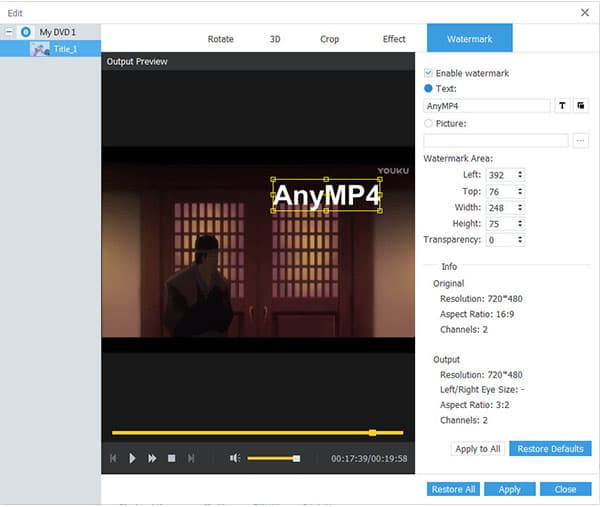
Task: Adjust the Height value stepper arrows
Action: tap(520, 223)
